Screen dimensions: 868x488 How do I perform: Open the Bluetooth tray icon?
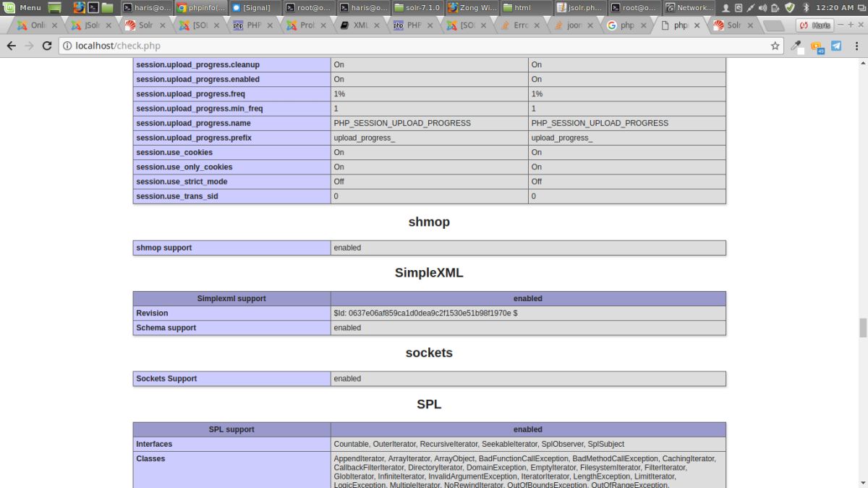[x=806, y=8]
